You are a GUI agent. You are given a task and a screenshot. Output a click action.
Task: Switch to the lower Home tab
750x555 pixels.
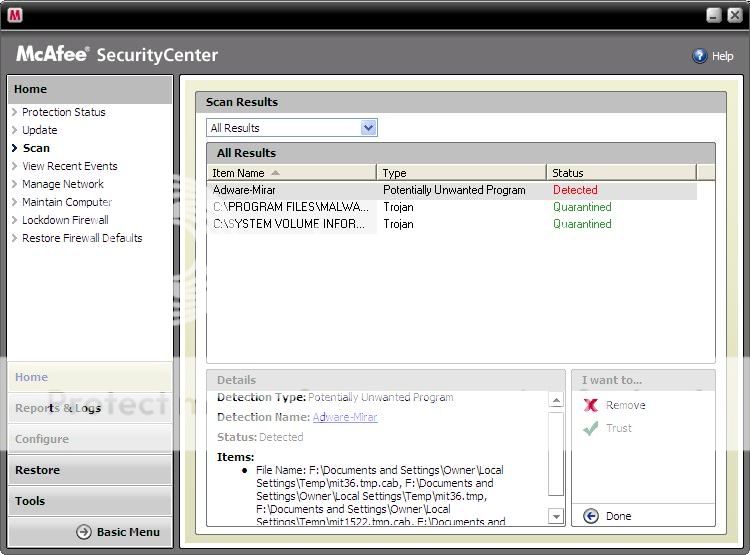(x=90, y=377)
